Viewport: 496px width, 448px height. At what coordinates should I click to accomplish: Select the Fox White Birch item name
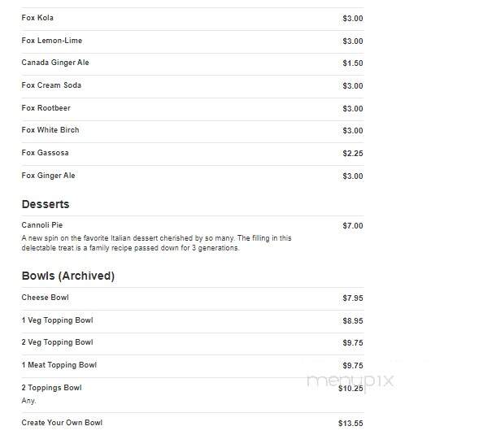50,130
